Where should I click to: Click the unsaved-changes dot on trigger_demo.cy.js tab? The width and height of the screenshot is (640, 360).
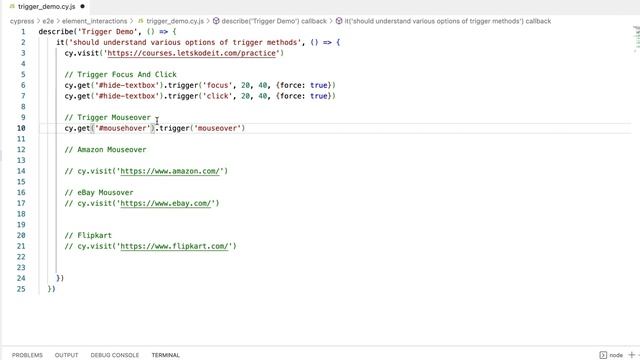click(82, 7)
